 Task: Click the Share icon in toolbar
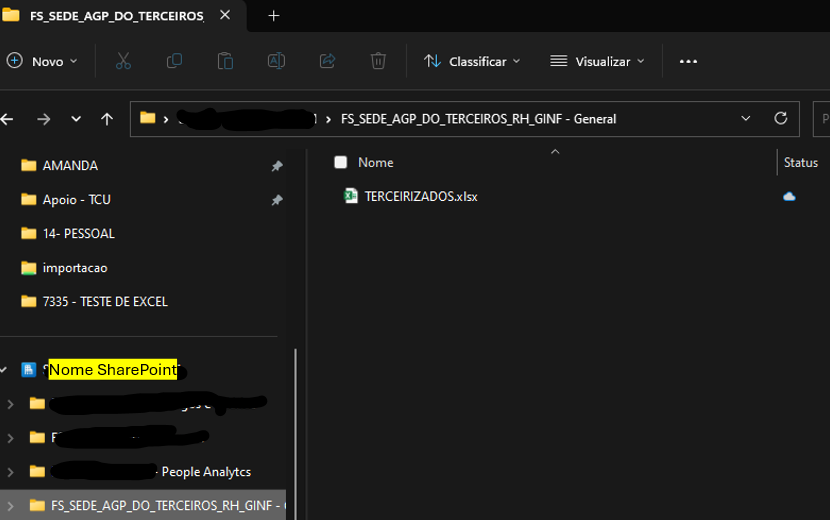pyautogui.click(x=327, y=61)
